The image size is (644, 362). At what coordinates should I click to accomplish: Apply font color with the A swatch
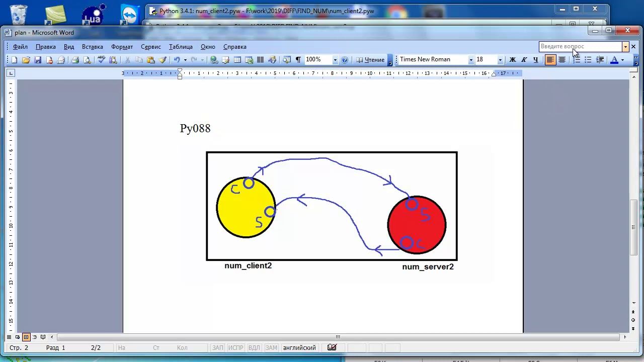[614, 60]
